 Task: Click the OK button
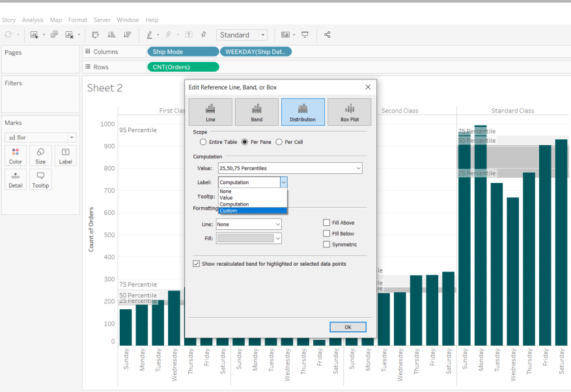pyautogui.click(x=348, y=327)
